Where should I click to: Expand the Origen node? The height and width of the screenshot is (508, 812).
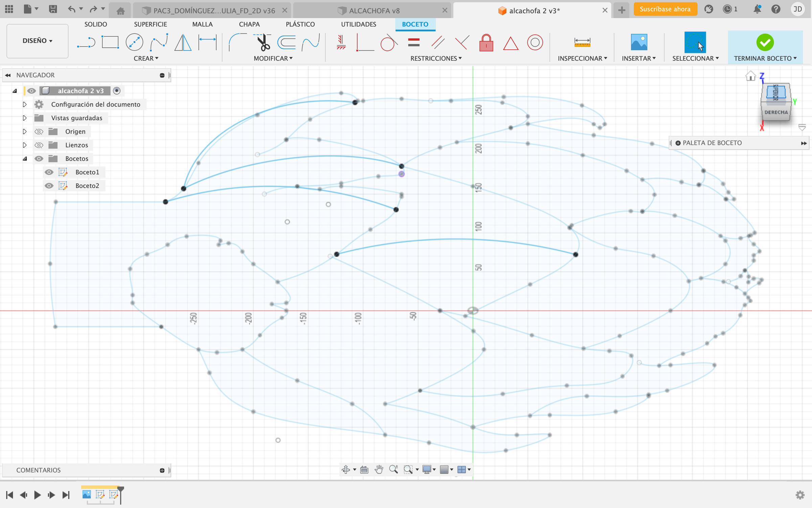pyautogui.click(x=24, y=131)
